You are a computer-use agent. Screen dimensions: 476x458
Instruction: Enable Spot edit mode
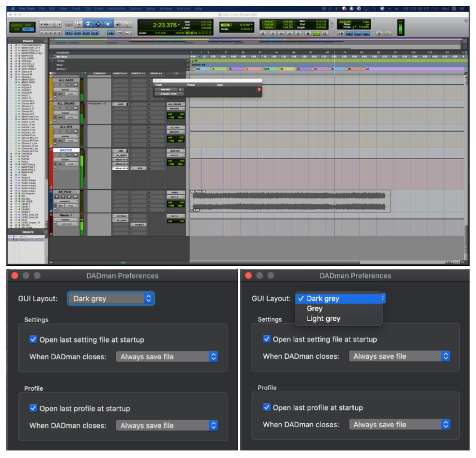pos(28,25)
